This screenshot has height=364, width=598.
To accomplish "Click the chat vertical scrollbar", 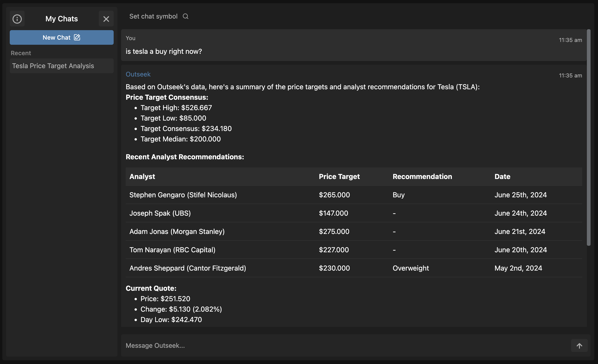I will coord(588,137).
